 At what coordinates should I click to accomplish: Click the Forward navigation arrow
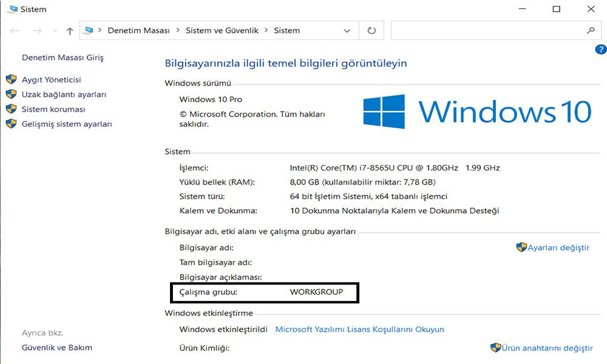point(37,30)
